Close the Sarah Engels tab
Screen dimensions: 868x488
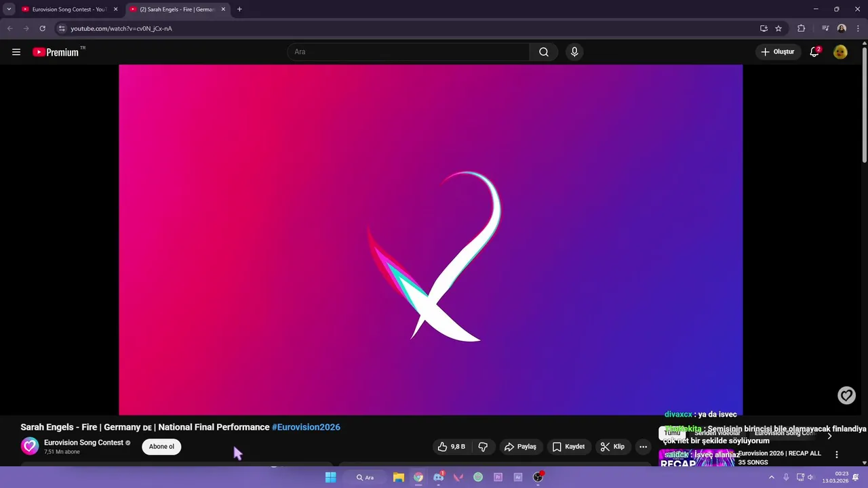pyautogui.click(x=223, y=9)
